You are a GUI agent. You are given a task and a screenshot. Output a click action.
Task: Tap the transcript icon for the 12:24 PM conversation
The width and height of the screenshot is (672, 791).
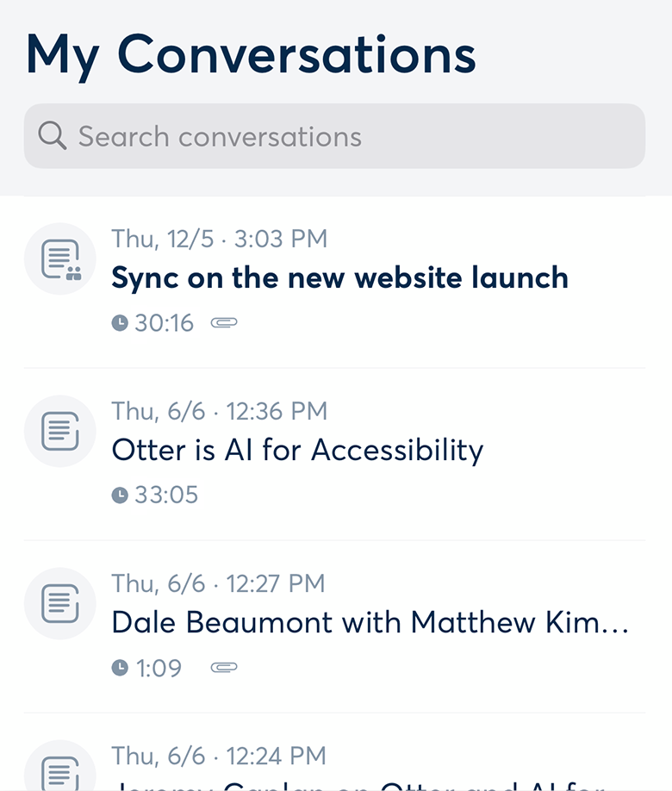click(59, 771)
